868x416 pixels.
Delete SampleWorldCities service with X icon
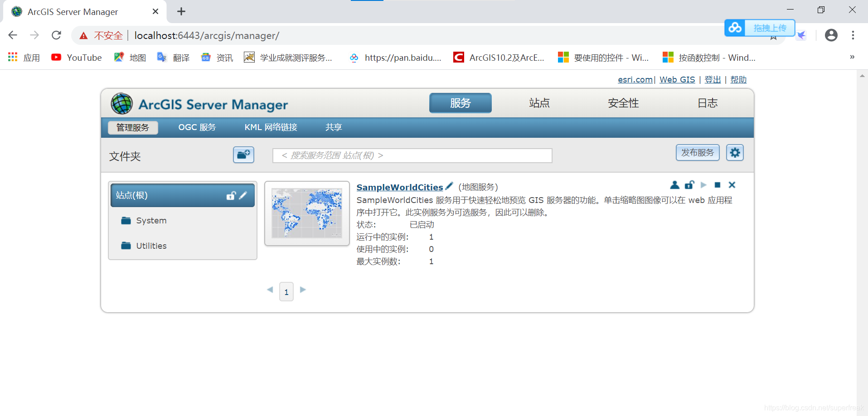[732, 185]
